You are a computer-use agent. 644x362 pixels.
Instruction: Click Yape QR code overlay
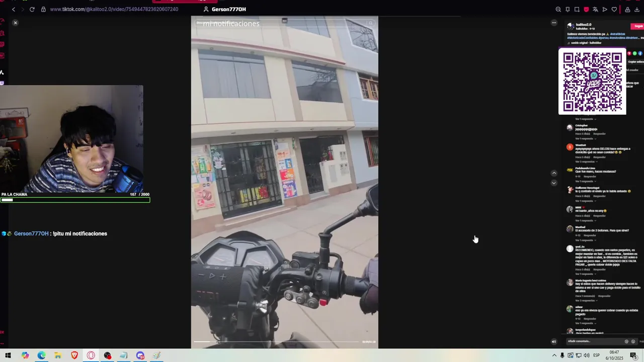click(x=593, y=81)
